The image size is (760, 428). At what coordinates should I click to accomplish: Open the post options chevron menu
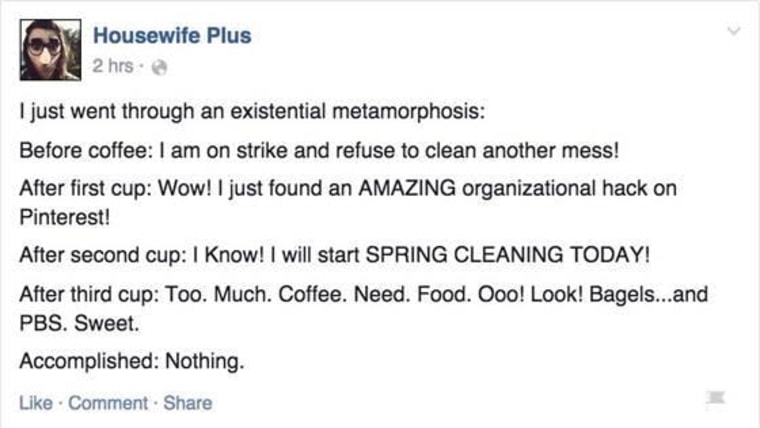click(x=734, y=31)
